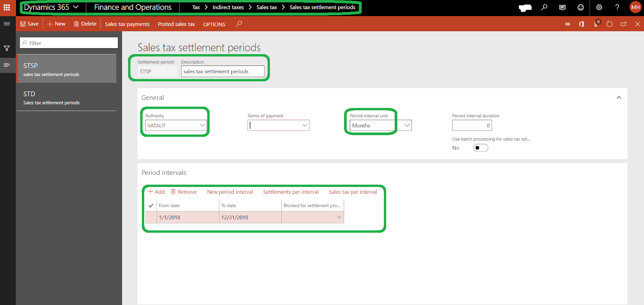The height and width of the screenshot is (305, 644).
Task: Toggle the hamburger navigation menu
Action: click(7, 24)
